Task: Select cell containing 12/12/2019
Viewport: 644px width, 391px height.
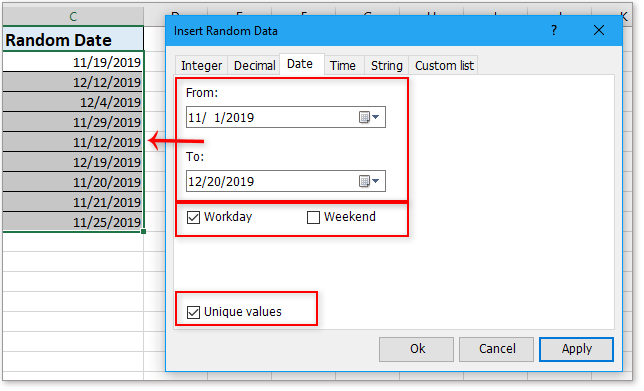Action: coord(73,82)
